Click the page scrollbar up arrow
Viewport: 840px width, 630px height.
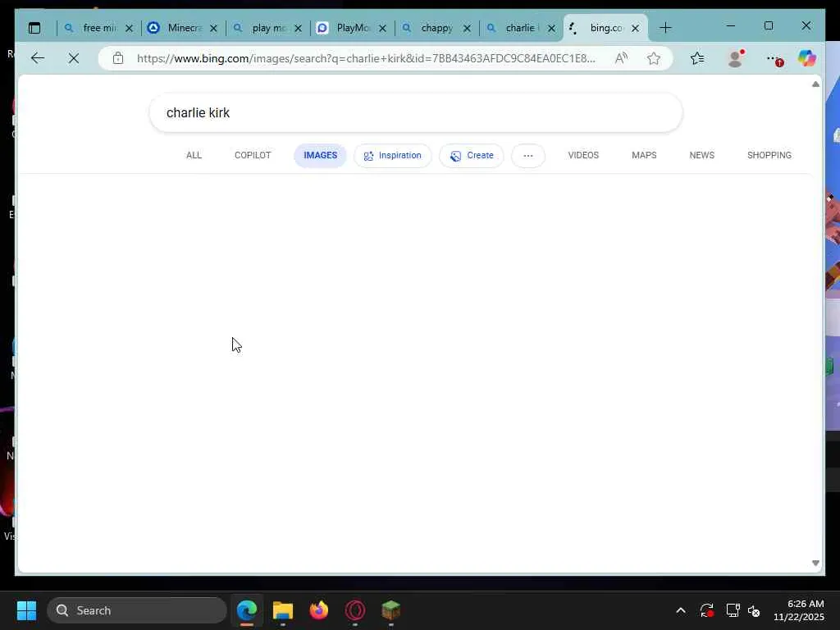tap(815, 84)
